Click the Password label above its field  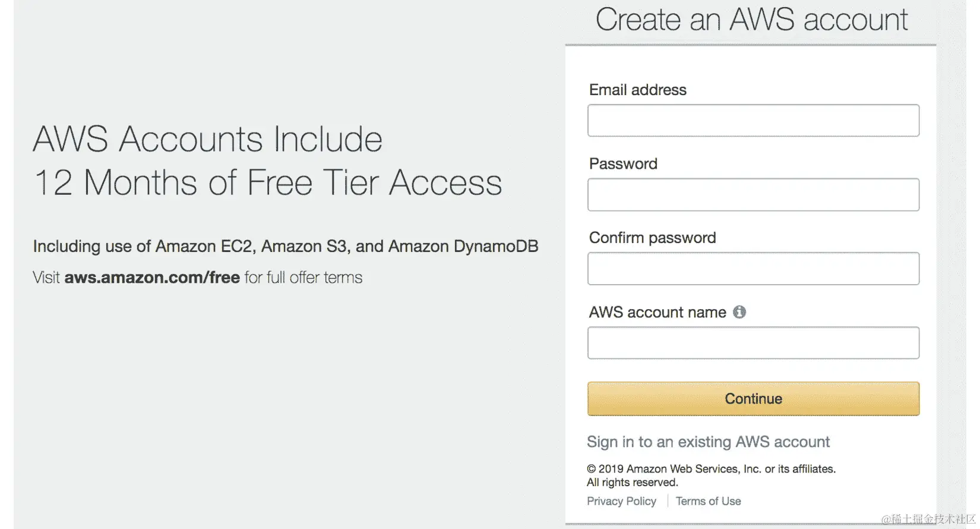coord(623,164)
